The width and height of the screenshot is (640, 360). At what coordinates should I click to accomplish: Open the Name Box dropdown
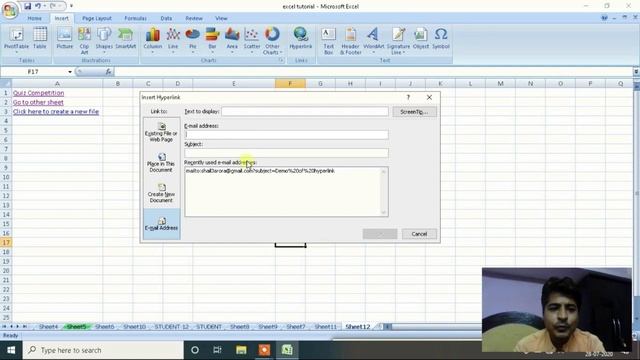(70, 72)
